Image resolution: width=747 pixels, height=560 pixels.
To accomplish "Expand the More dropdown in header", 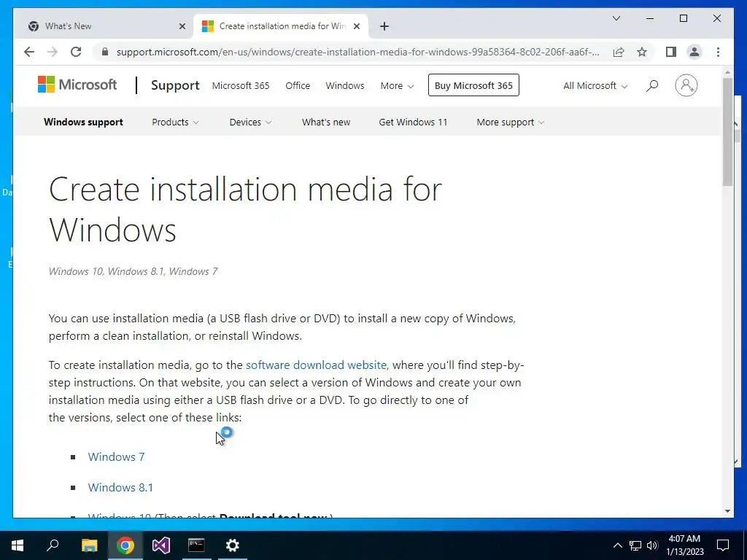I will (x=397, y=86).
